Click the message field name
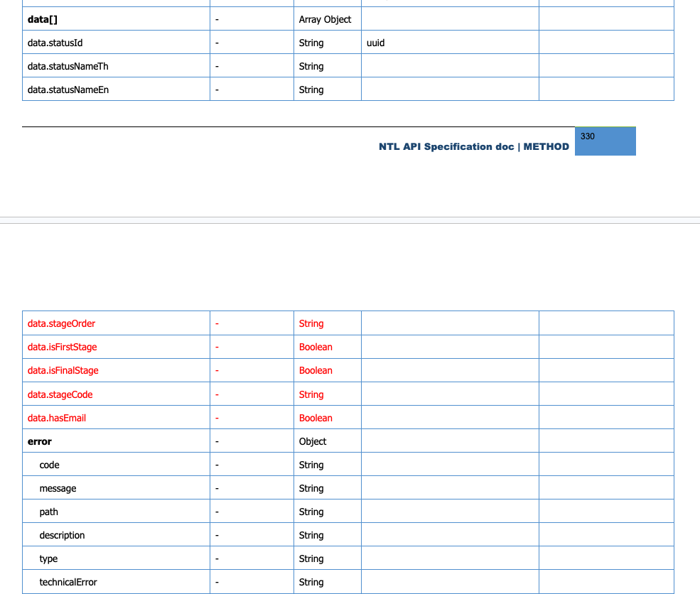This screenshot has width=700, height=594. click(58, 488)
